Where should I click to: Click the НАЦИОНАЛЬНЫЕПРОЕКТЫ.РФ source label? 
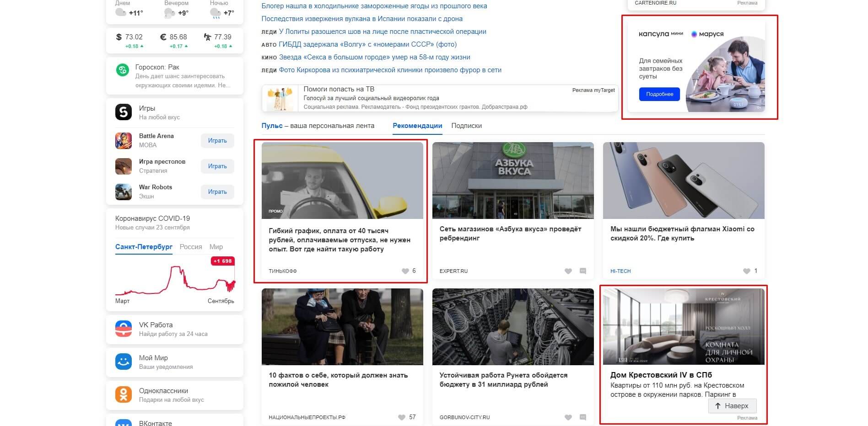307,417
